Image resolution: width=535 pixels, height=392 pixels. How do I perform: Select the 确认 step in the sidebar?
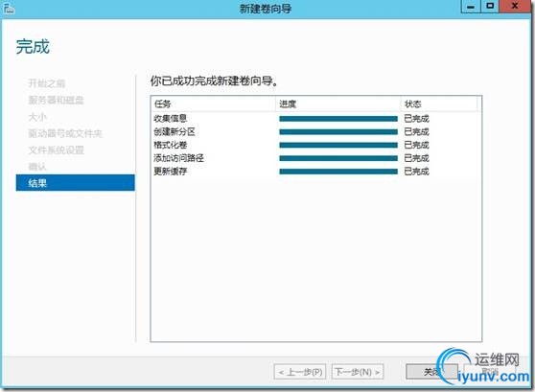tap(37, 167)
